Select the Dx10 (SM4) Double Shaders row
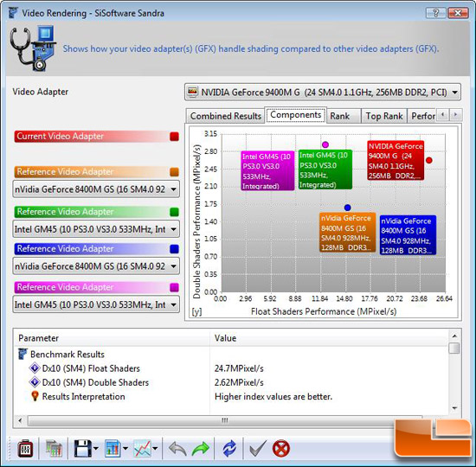476x467 pixels. (231, 382)
